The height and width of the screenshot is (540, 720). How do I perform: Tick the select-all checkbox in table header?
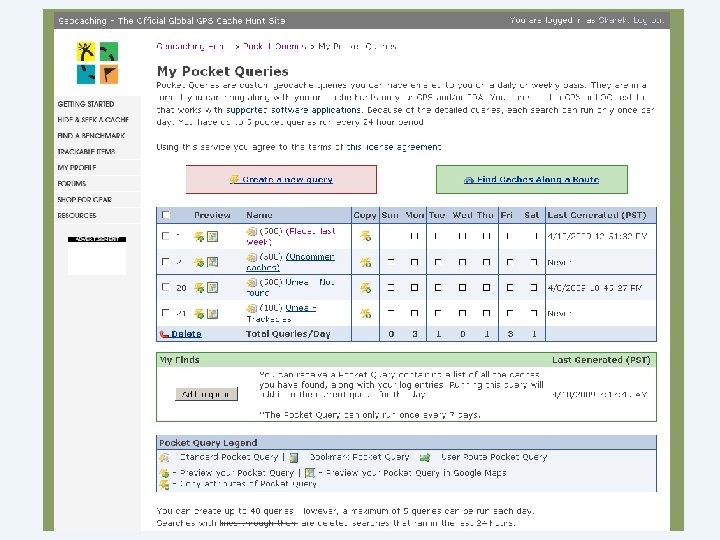(x=166, y=215)
